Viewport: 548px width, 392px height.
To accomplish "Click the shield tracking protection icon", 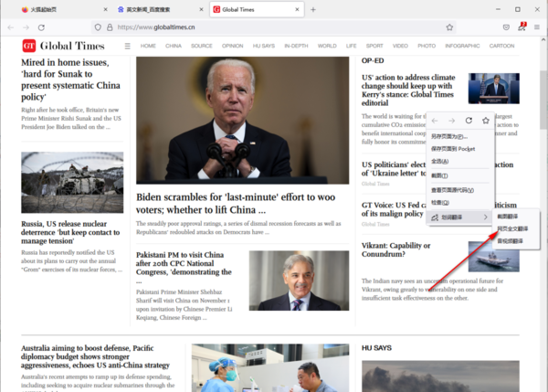I will click(x=98, y=27).
